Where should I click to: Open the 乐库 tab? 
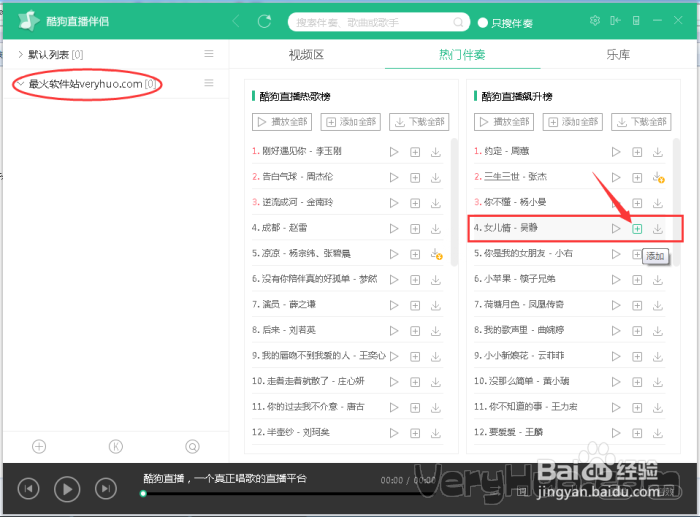click(x=618, y=55)
